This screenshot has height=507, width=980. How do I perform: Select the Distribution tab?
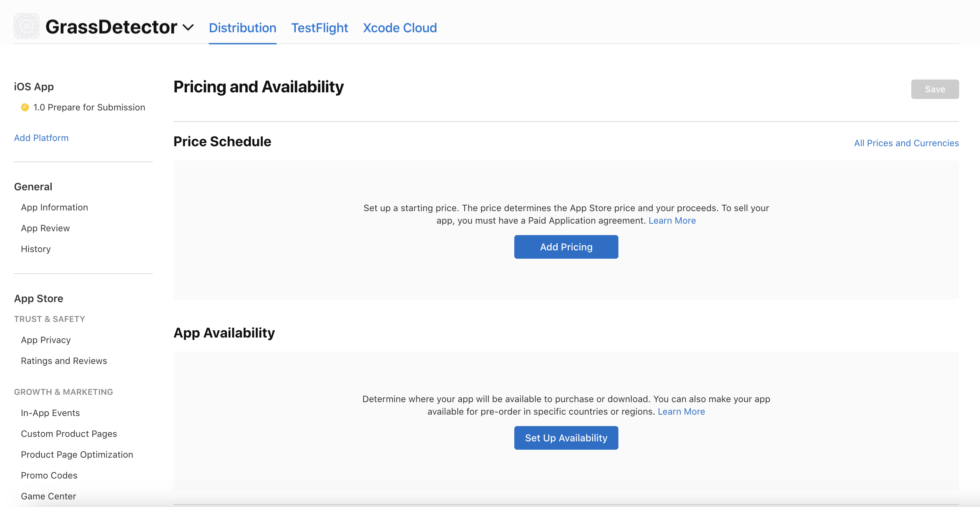tap(242, 28)
